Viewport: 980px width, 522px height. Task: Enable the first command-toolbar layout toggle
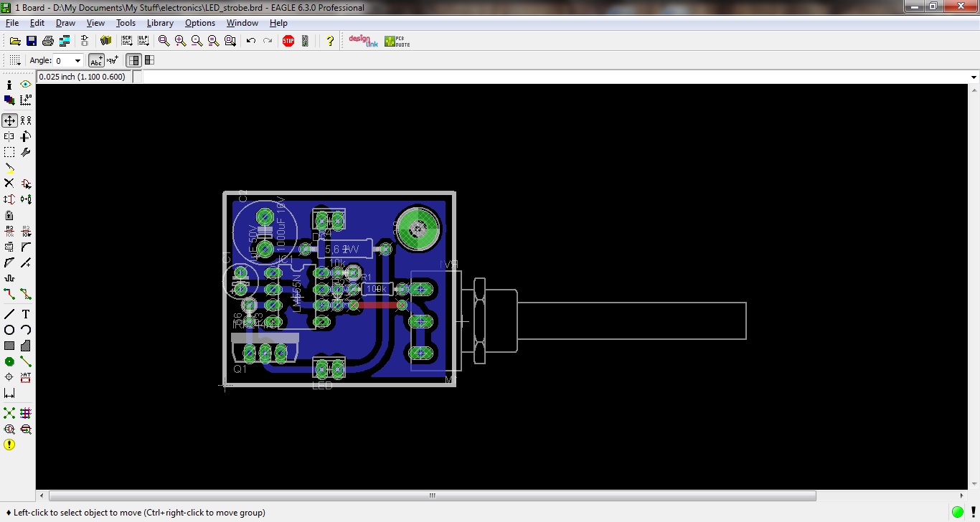(x=133, y=61)
